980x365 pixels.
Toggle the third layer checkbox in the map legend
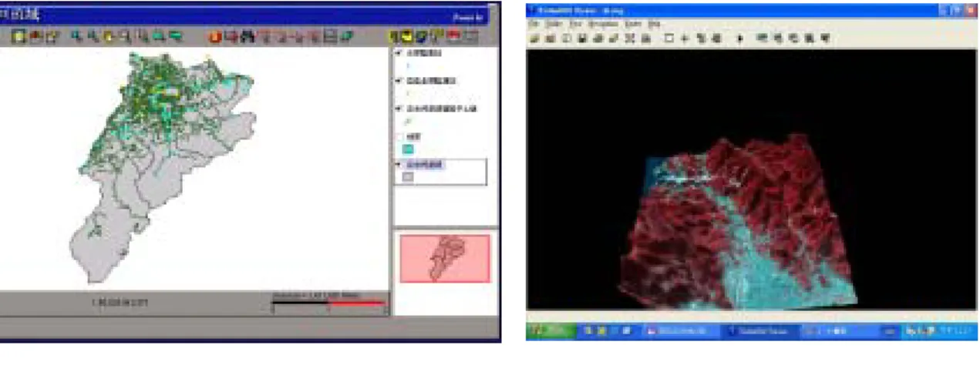pyautogui.click(x=398, y=108)
